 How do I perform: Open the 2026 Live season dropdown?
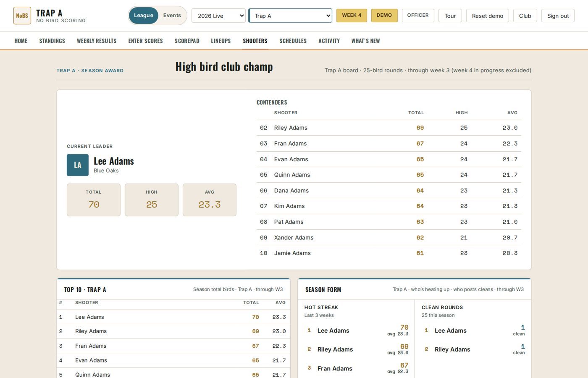218,16
